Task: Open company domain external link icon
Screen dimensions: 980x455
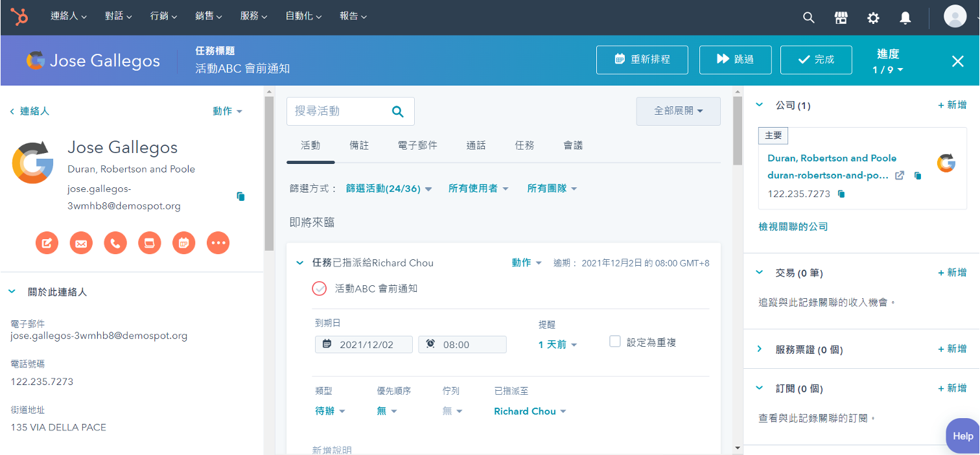Action: 900,176
